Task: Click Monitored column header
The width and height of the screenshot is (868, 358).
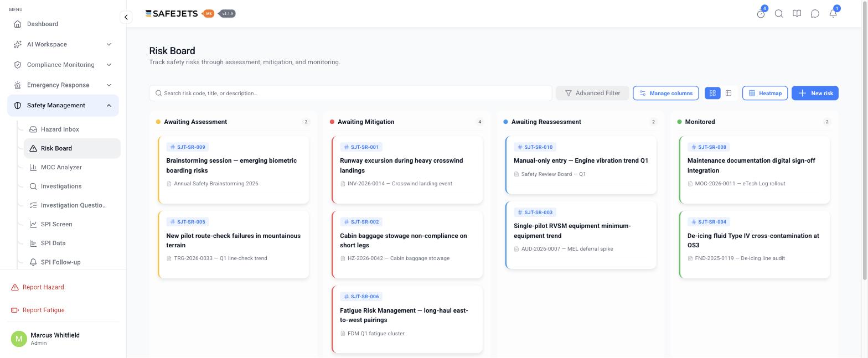Action: (x=700, y=122)
